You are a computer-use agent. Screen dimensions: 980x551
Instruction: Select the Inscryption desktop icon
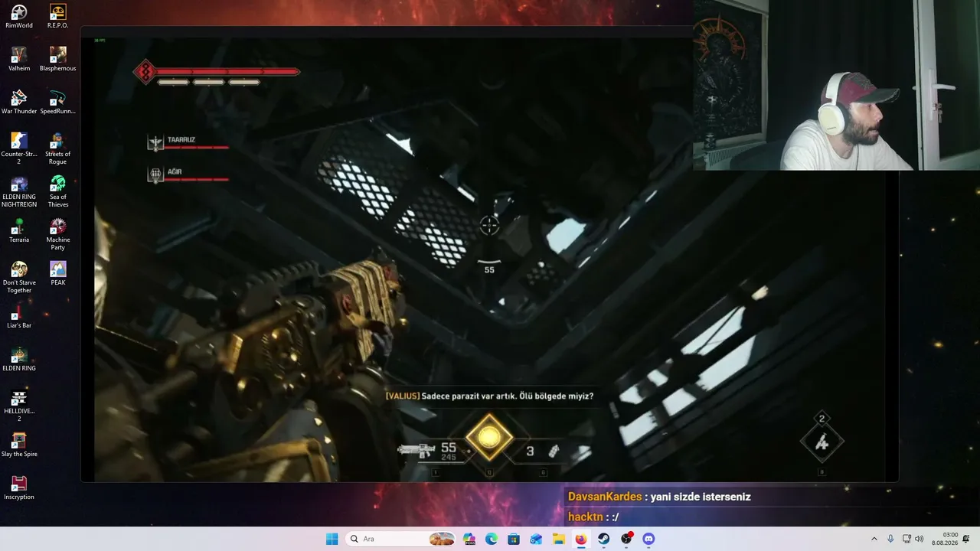19,487
